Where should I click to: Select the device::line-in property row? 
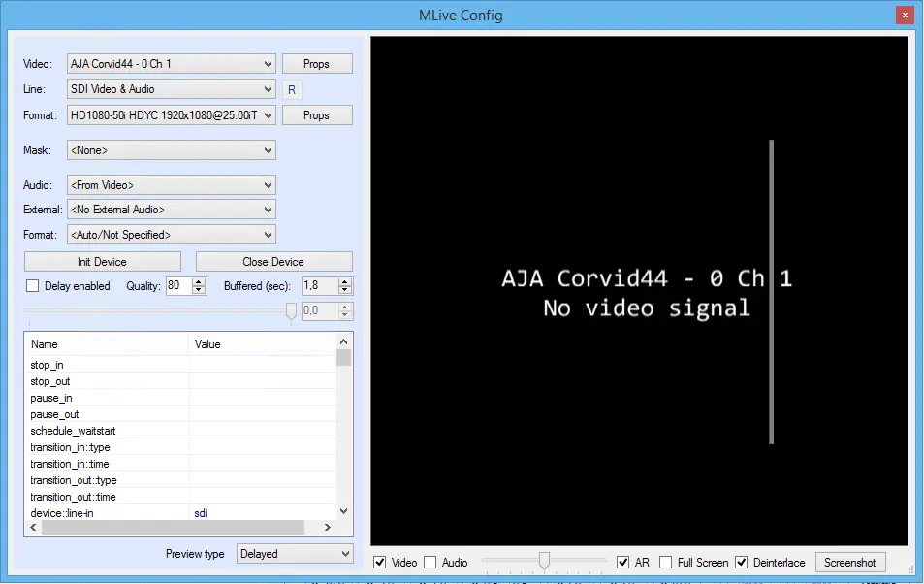pos(109,513)
